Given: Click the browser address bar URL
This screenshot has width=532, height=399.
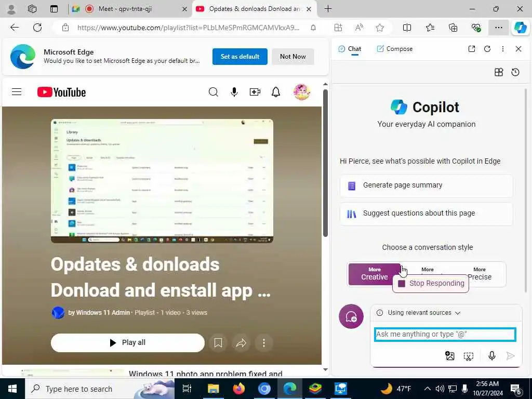Looking at the screenshot, I should coord(188,28).
